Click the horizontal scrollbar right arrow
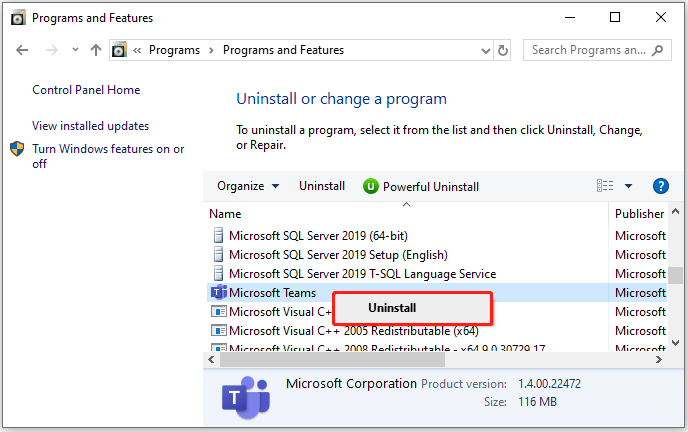 click(x=658, y=360)
